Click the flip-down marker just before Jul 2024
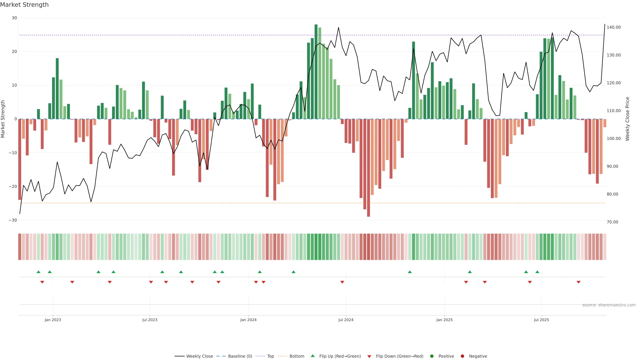The width and height of the screenshot is (644, 362). point(342,282)
